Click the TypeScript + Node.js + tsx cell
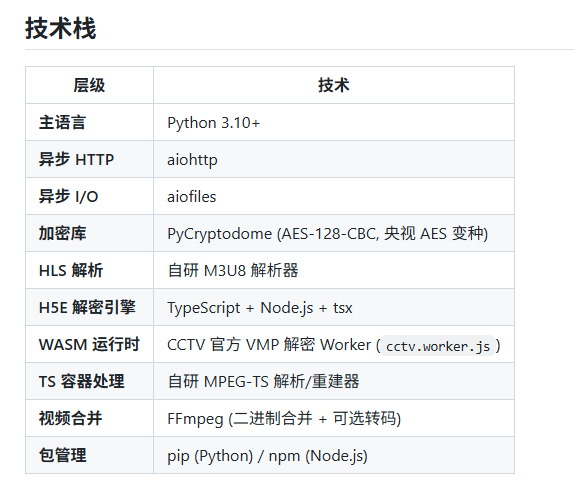This screenshot has height=491, width=574. pos(260,308)
